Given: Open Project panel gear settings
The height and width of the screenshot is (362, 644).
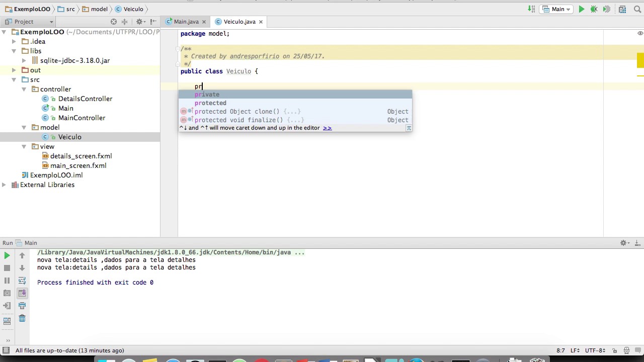Looking at the screenshot, I should point(140,22).
